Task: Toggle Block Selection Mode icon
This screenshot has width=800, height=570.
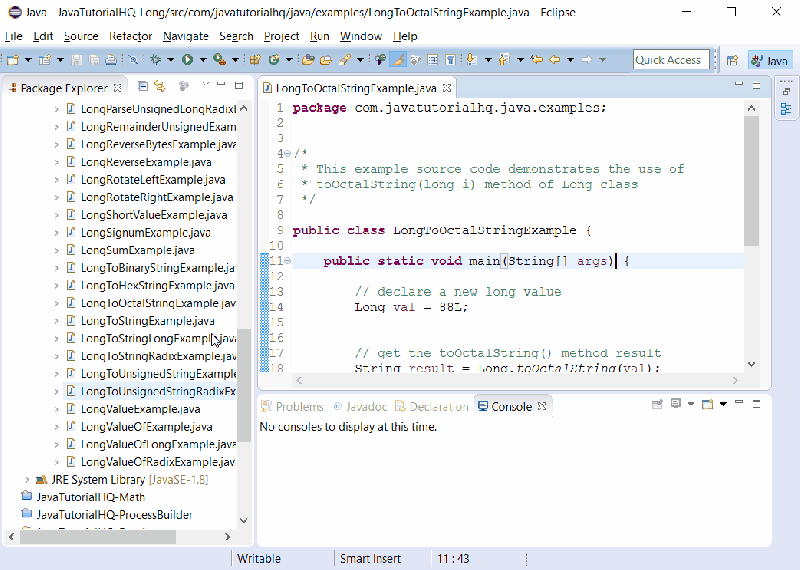Action: [433, 60]
